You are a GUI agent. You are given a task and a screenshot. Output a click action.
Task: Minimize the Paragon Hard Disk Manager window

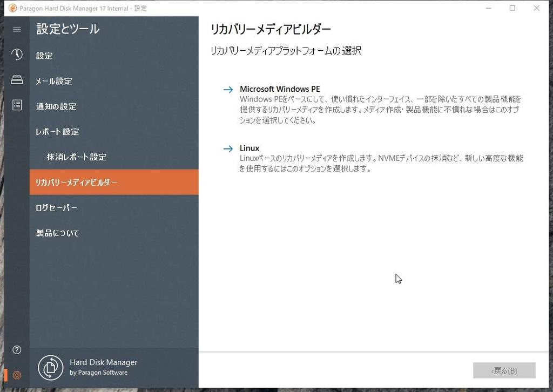488,8
